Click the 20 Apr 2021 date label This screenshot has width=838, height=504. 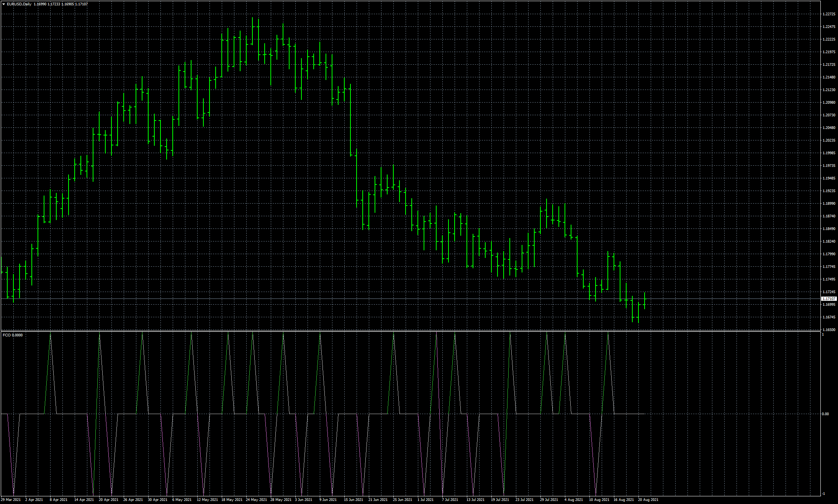108,500
